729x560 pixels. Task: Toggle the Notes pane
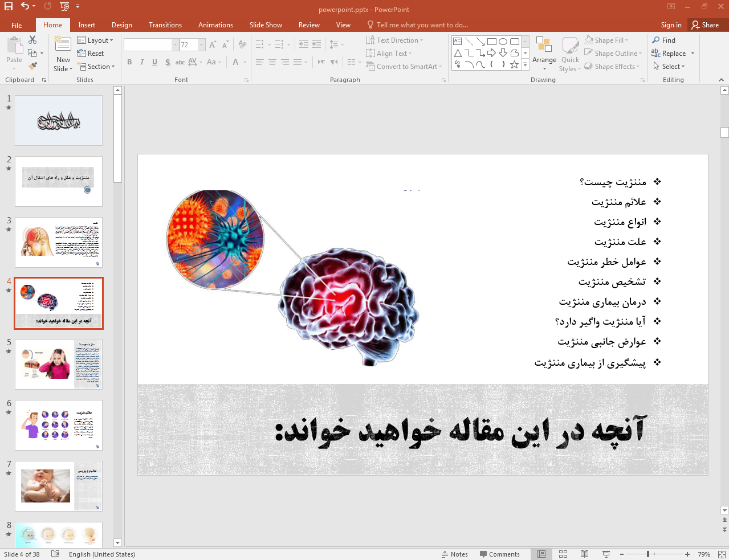454,554
